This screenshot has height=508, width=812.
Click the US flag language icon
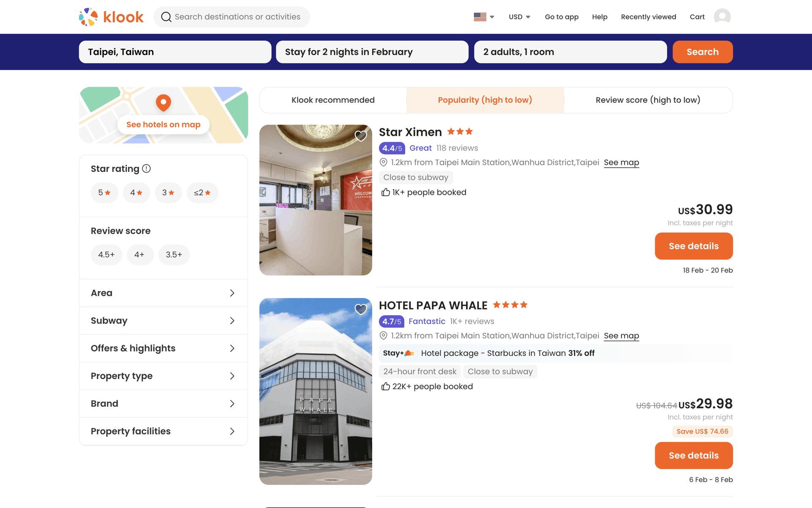point(480,17)
